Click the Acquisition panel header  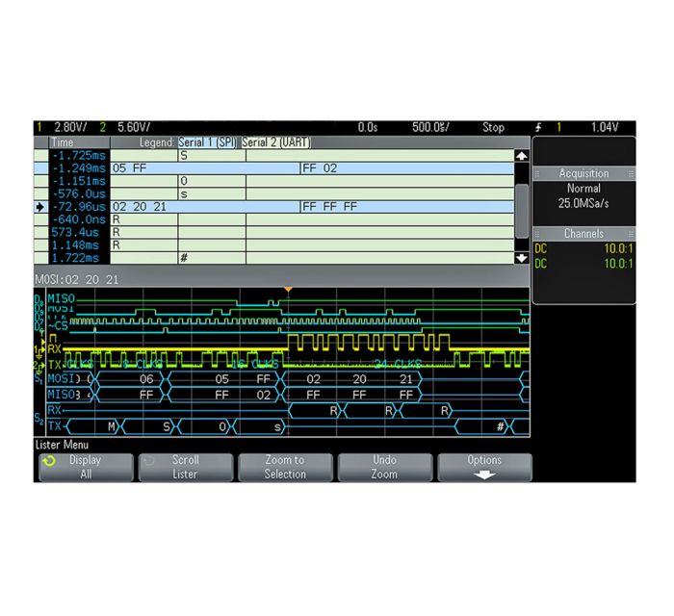[x=583, y=173]
